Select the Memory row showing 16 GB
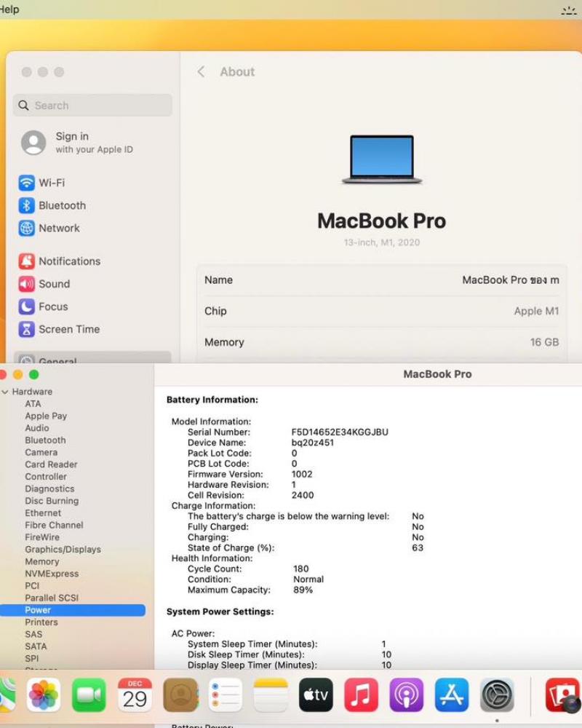The height and width of the screenshot is (728, 582). (381, 342)
